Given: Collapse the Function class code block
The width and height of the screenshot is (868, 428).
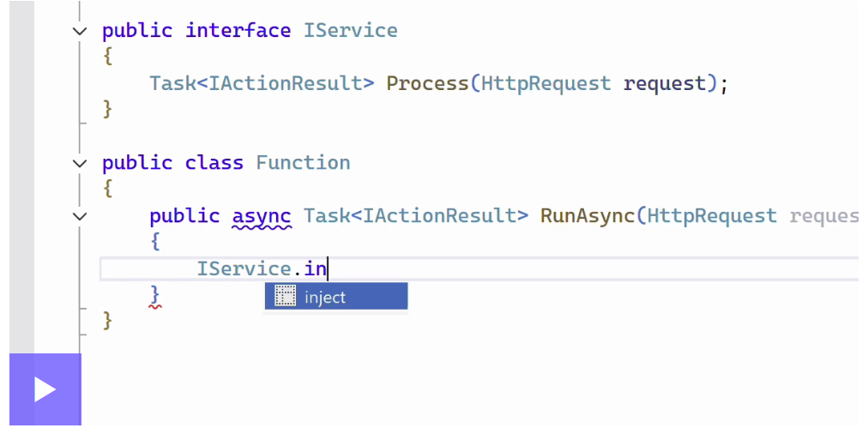Looking at the screenshot, I should pyautogui.click(x=80, y=163).
